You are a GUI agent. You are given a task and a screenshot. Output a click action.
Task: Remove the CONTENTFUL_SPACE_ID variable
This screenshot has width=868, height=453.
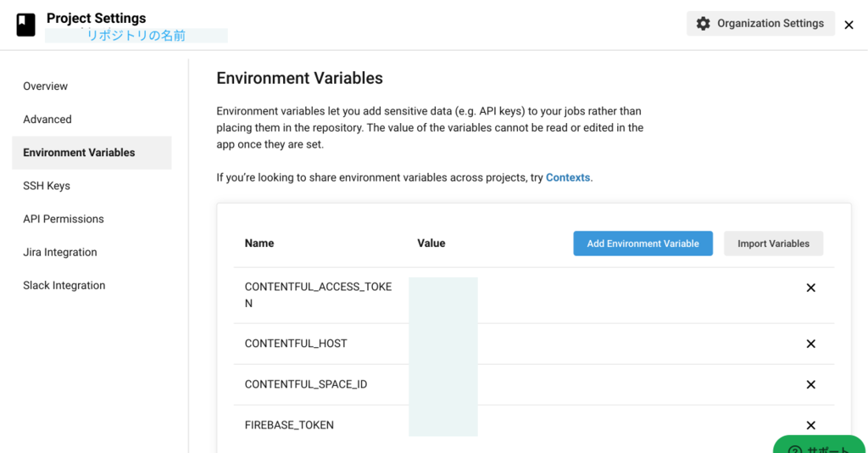pos(810,384)
